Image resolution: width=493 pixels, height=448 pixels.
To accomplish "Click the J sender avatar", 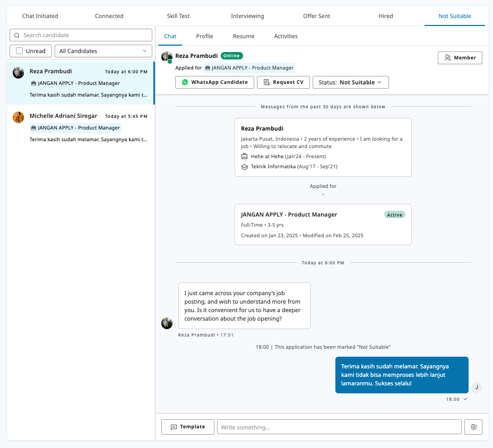I will pos(477,387).
